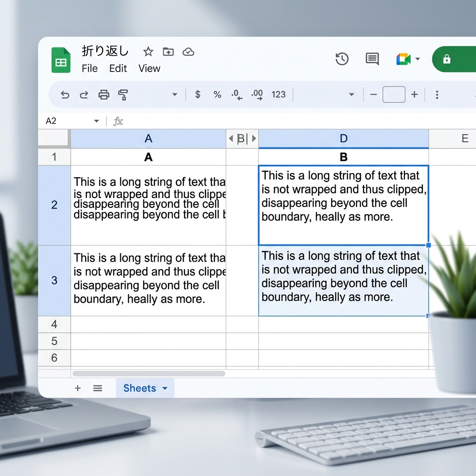Select column A header
Screen dimensions: 476x476
(x=148, y=139)
